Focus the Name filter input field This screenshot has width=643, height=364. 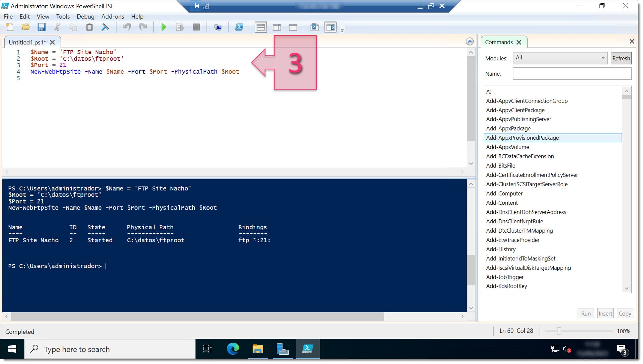572,73
